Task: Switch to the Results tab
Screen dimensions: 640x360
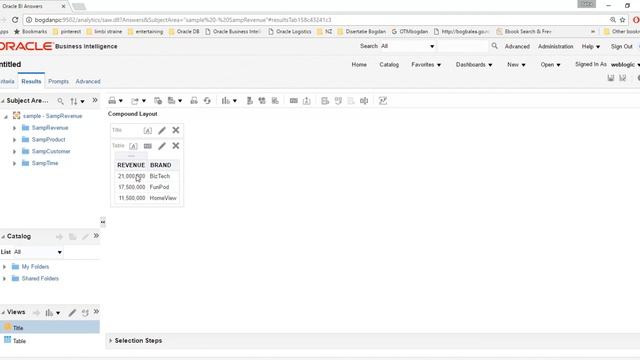Action: coord(31,81)
